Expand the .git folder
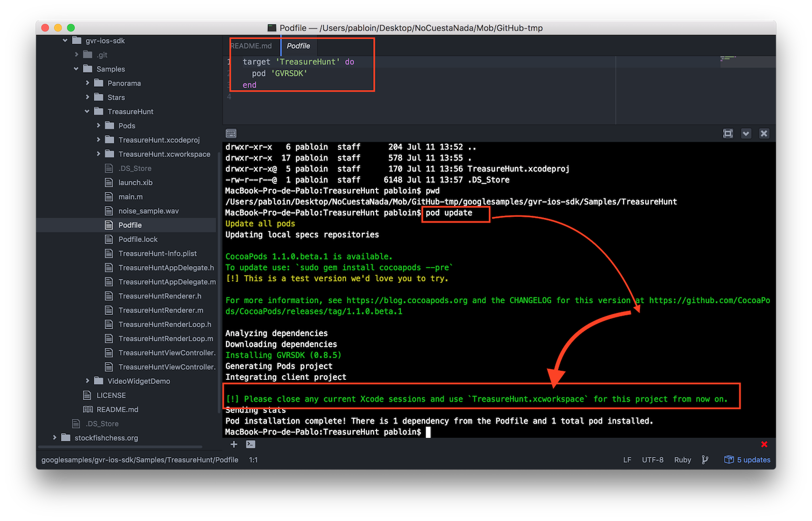The image size is (812, 521). pos(77,55)
